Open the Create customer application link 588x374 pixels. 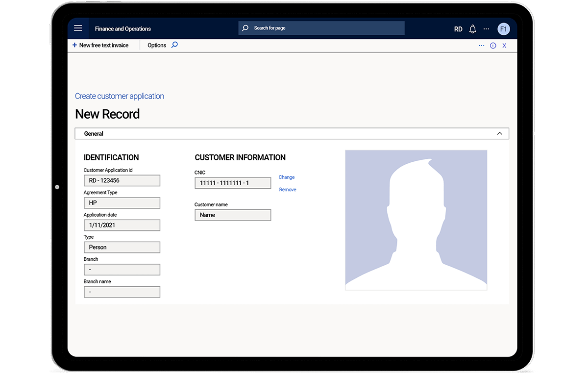click(x=119, y=96)
